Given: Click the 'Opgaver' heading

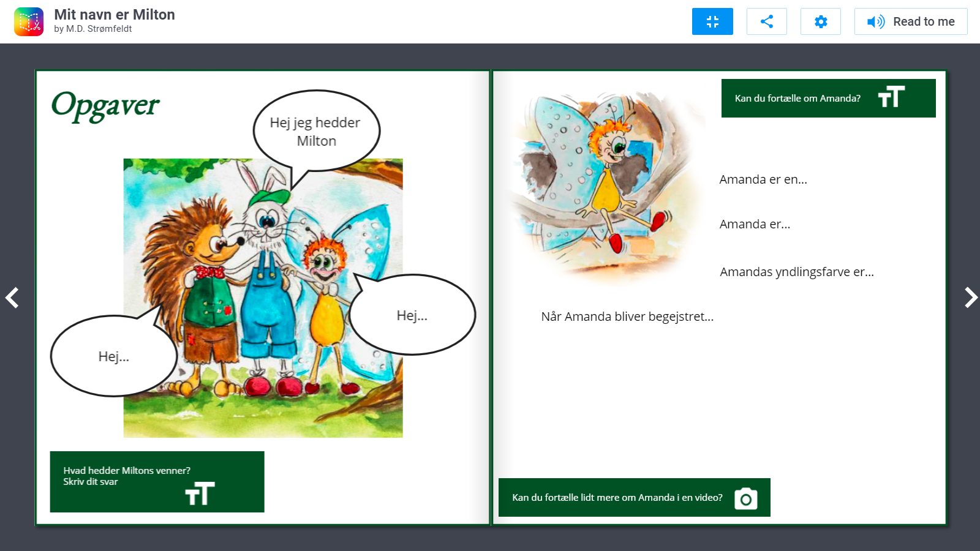Looking at the screenshot, I should [x=105, y=105].
